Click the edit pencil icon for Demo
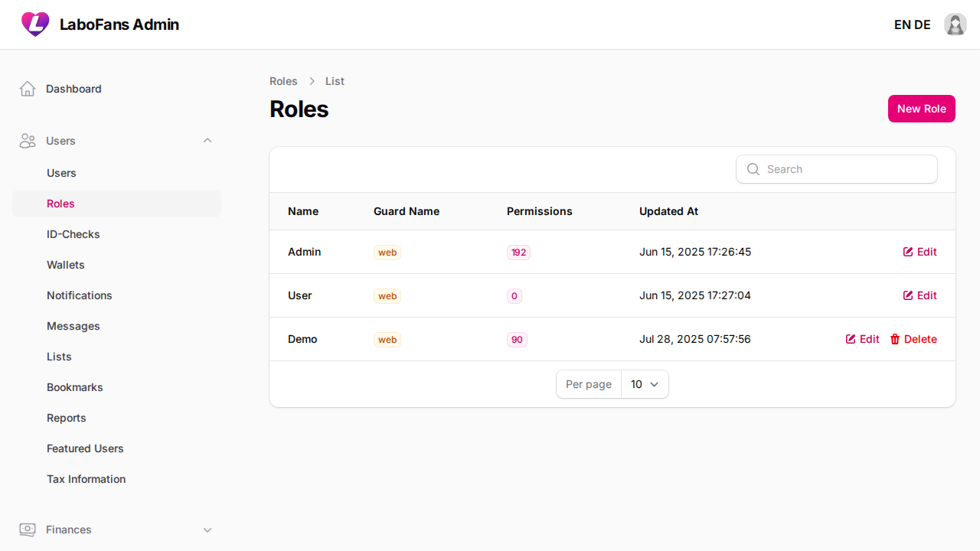The image size is (980, 551). pyautogui.click(x=851, y=339)
